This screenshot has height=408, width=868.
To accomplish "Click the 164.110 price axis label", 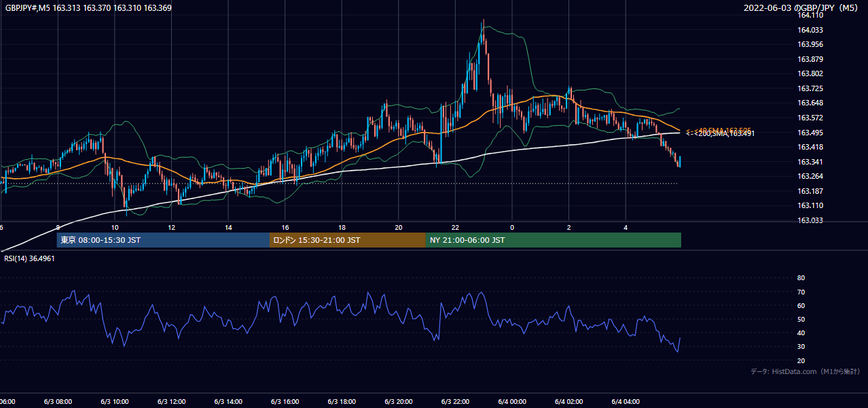I will [810, 15].
